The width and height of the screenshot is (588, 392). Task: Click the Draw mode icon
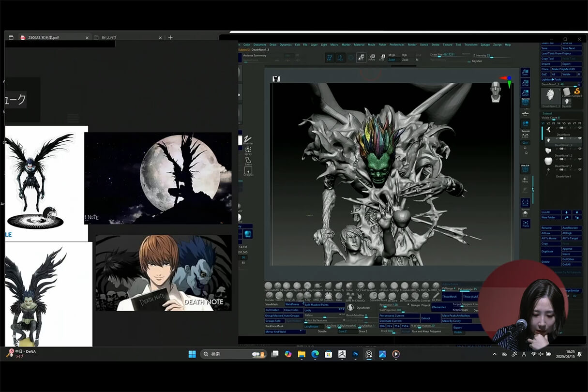pos(341,58)
